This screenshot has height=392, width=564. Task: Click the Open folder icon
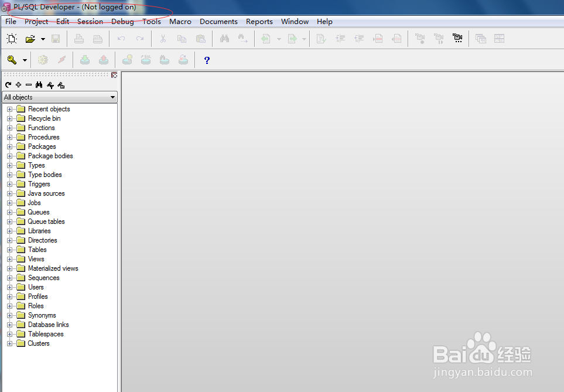coord(30,39)
